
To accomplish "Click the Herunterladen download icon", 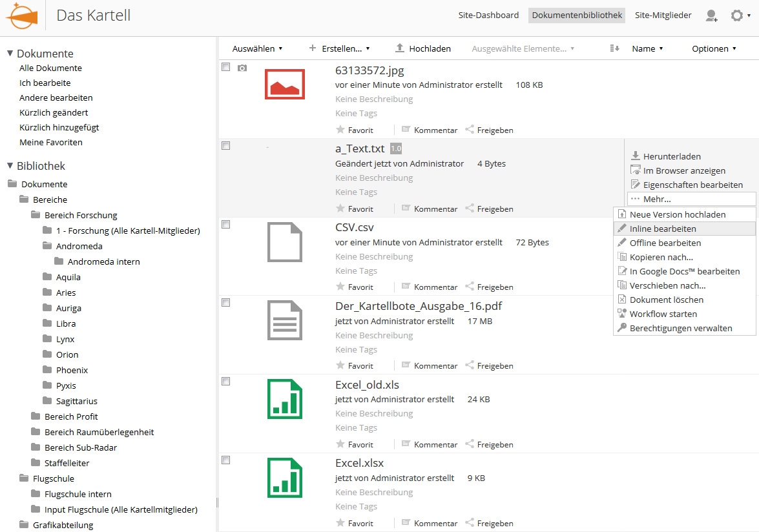I will (636, 156).
